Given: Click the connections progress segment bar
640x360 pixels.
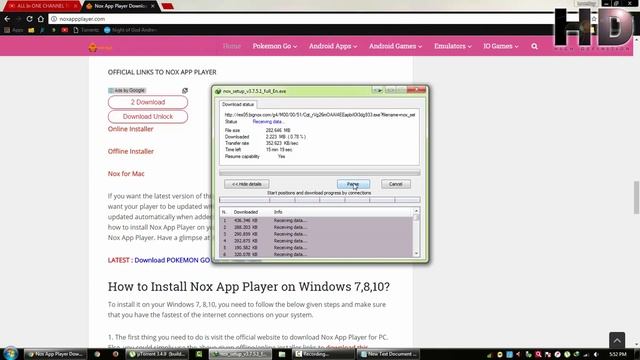Looking at the screenshot, I should [x=320, y=200].
